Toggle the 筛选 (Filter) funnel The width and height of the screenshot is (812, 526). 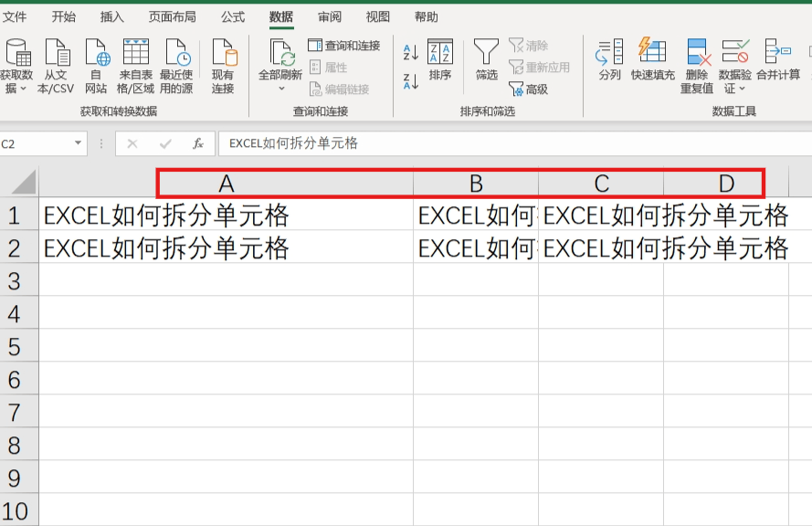(x=486, y=59)
